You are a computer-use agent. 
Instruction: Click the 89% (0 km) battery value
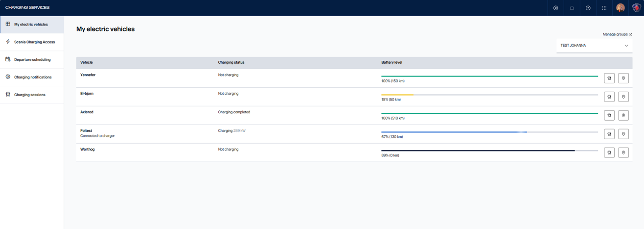click(x=390, y=155)
